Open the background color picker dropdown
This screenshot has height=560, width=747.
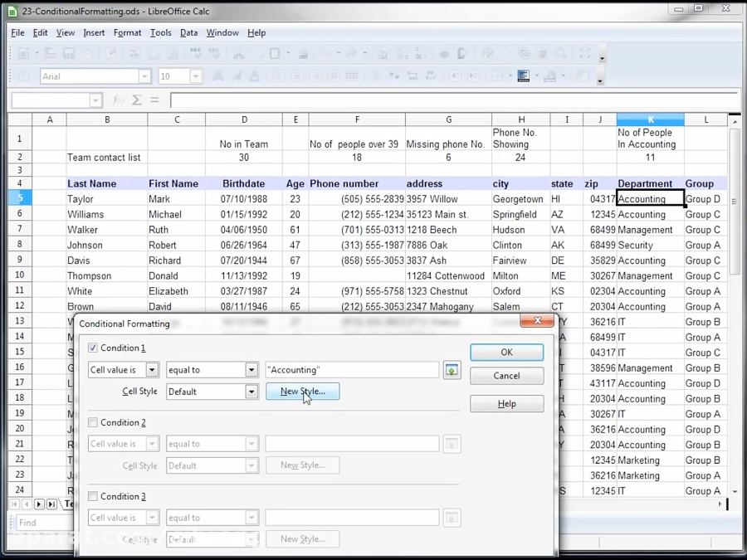pos(563,75)
